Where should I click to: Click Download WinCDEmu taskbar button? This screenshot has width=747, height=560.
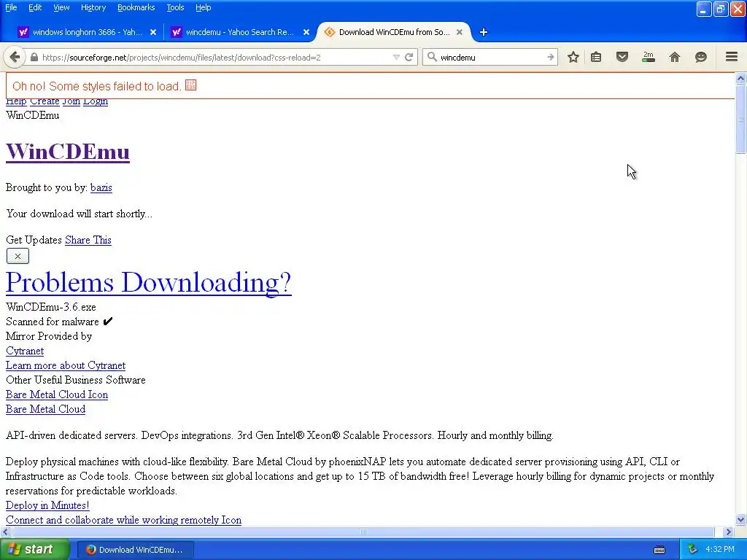(135, 550)
